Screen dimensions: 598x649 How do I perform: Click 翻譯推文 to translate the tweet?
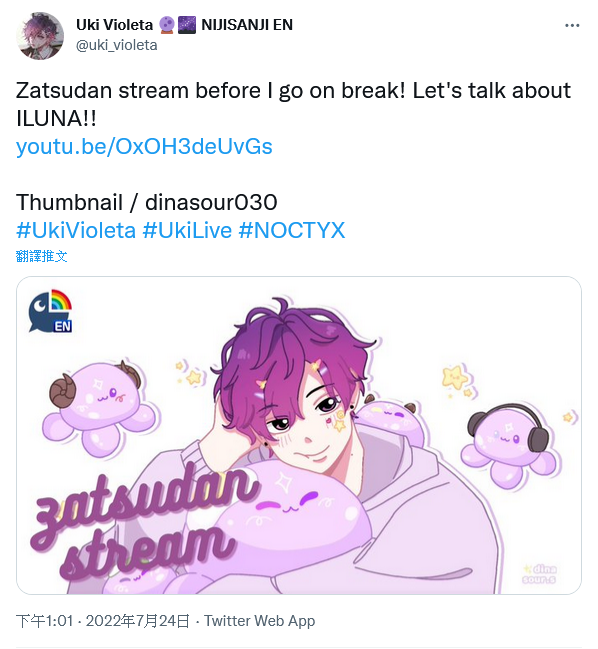(41, 256)
